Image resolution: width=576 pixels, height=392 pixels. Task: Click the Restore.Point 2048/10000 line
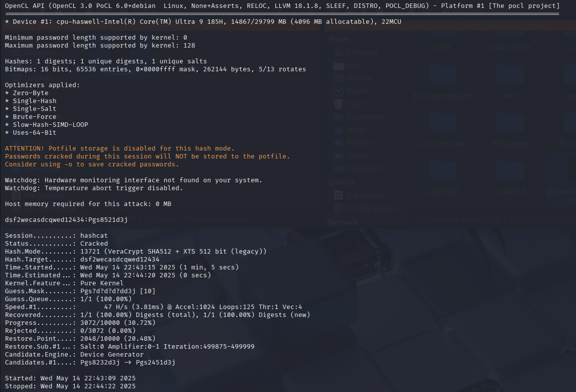[80, 339]
